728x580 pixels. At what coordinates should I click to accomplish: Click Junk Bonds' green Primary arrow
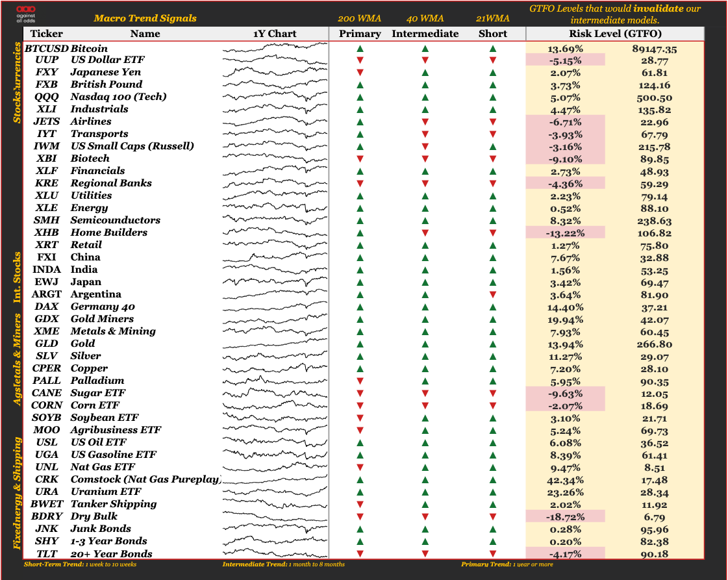[x=360, y=529]
